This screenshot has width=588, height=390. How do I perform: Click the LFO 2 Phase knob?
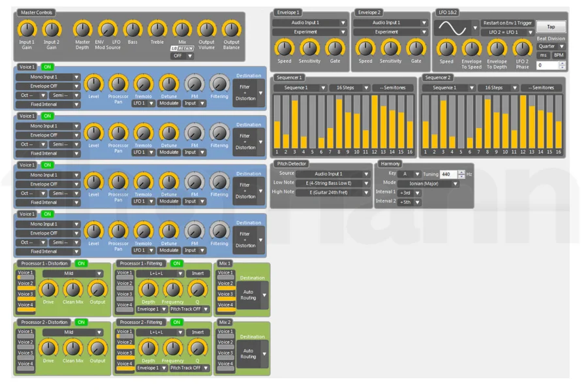click(522, 48)
